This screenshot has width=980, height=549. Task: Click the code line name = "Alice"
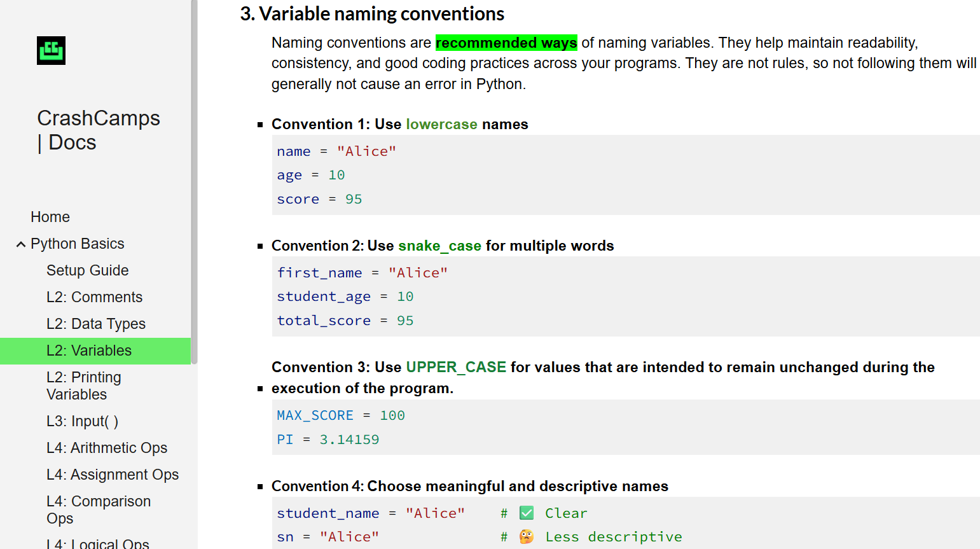[336, 151]
